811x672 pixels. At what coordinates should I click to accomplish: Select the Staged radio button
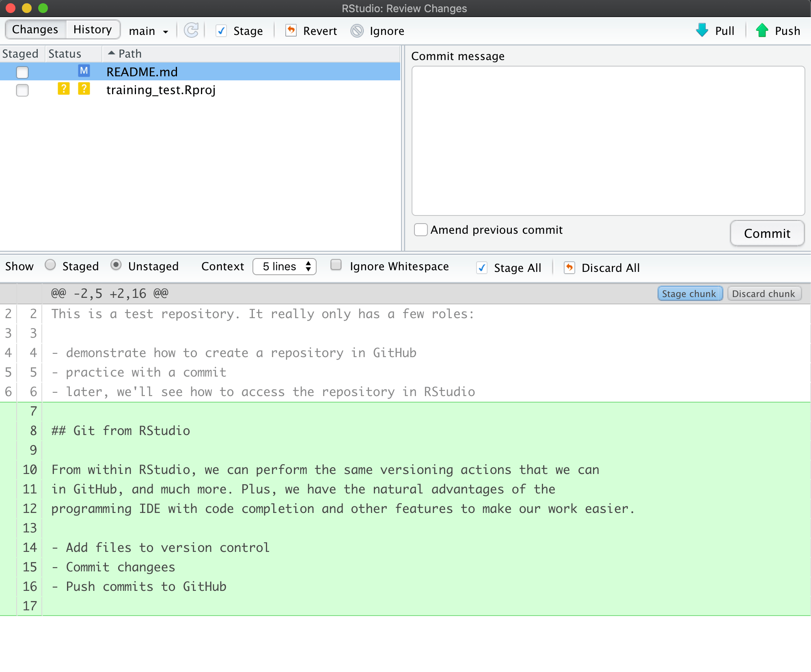tap(50, 265)
